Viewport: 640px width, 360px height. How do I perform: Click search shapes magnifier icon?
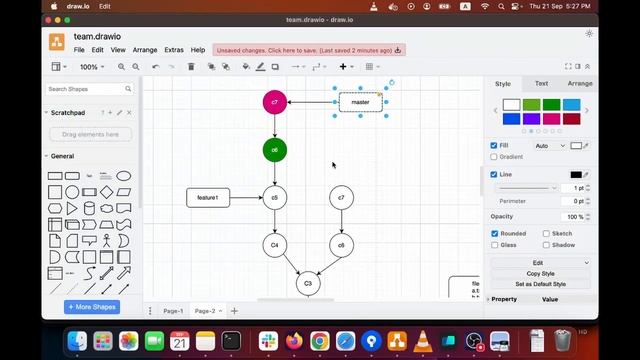pos(128,89)
